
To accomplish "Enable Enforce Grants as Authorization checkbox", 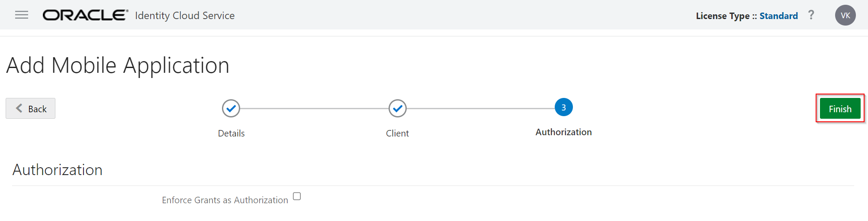I will [x=297, y=196].
